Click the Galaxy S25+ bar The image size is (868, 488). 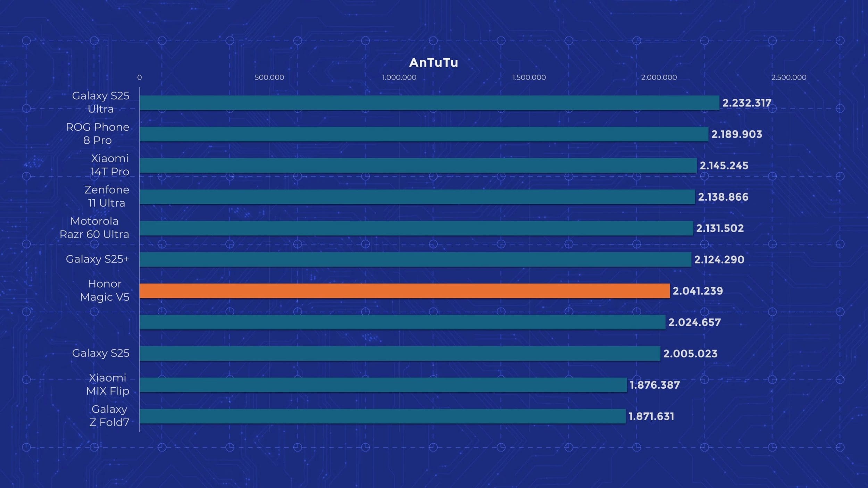tap(415, 260)
